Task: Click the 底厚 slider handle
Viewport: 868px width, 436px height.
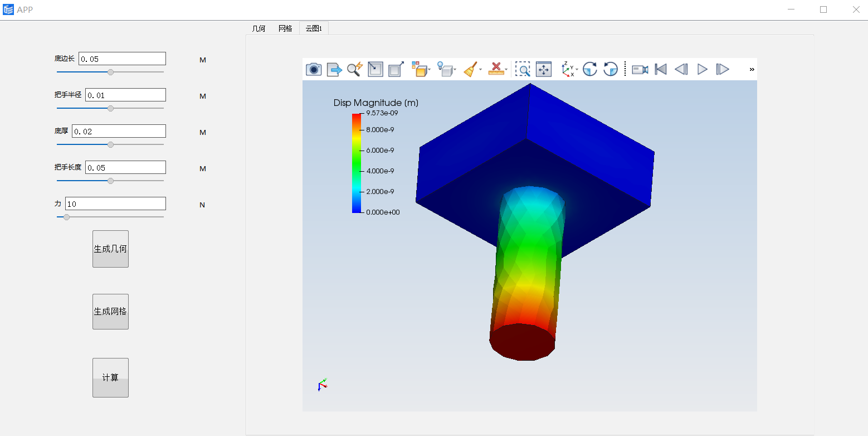Action: 110,144
